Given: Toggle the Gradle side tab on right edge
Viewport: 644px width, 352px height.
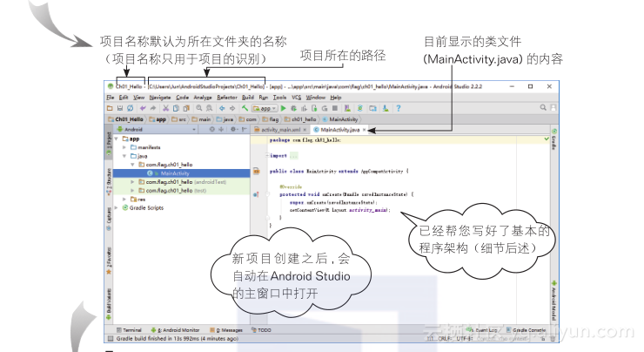Looking at the screenshot, I should tap(553, 139).
